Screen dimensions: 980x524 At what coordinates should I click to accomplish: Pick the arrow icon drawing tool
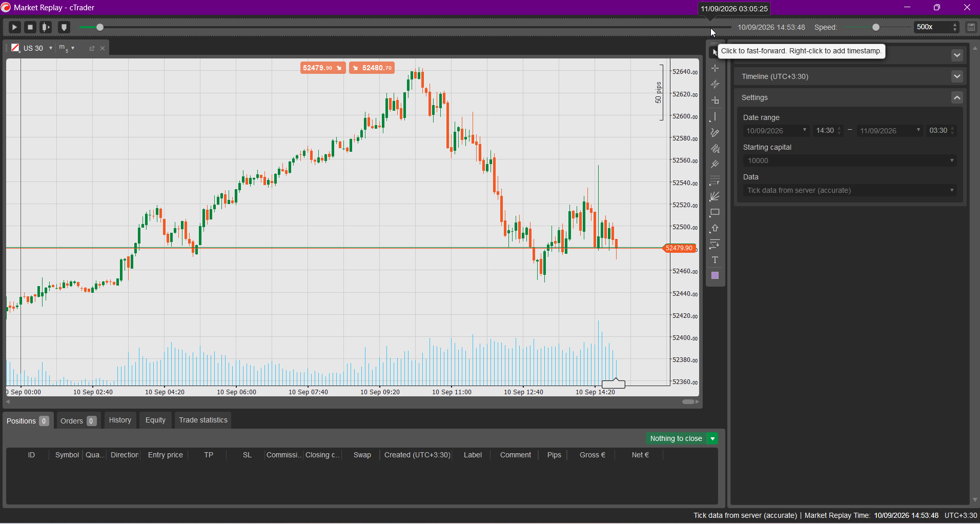click(x=715, y=228)
